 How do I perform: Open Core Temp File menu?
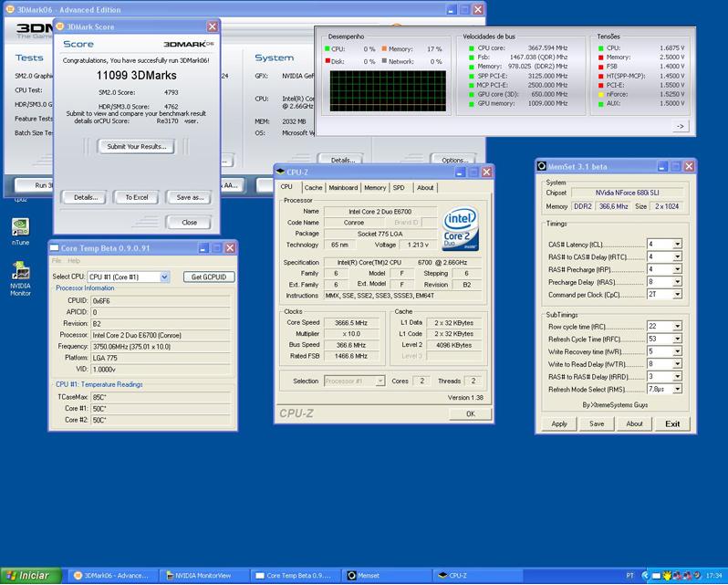click(57, 260)
